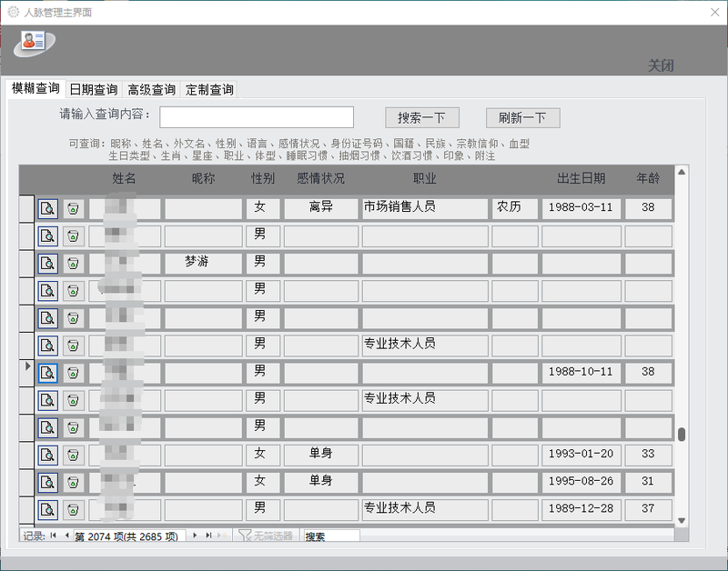
Task: View details of the 梦游 record
Action: tap(48, 264)
